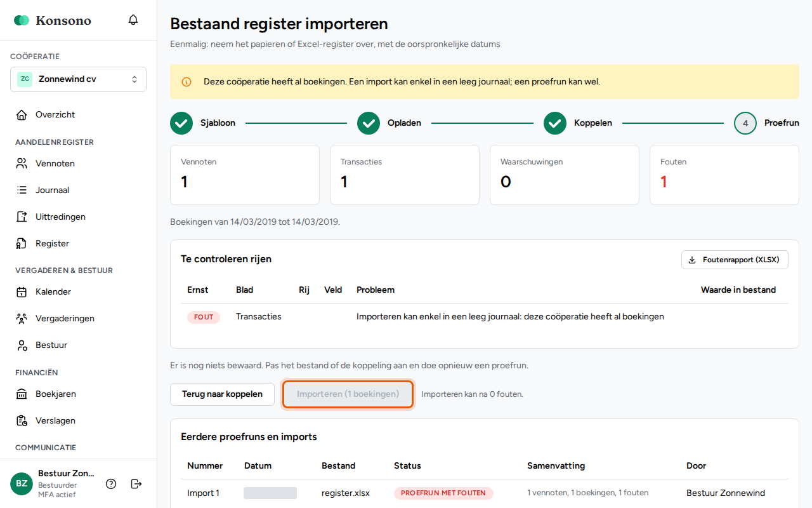Select step 4 Proefrun
The image size is (812, 508).
coord(766,123)
